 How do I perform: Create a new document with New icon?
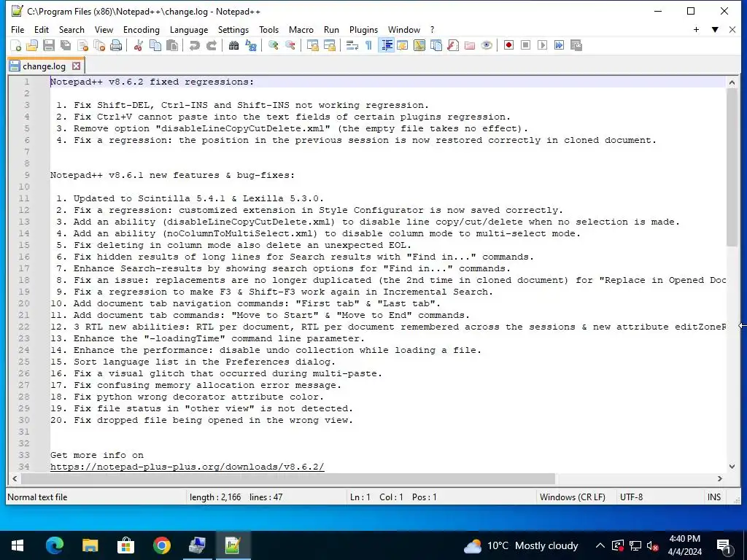tap(16, 45)
